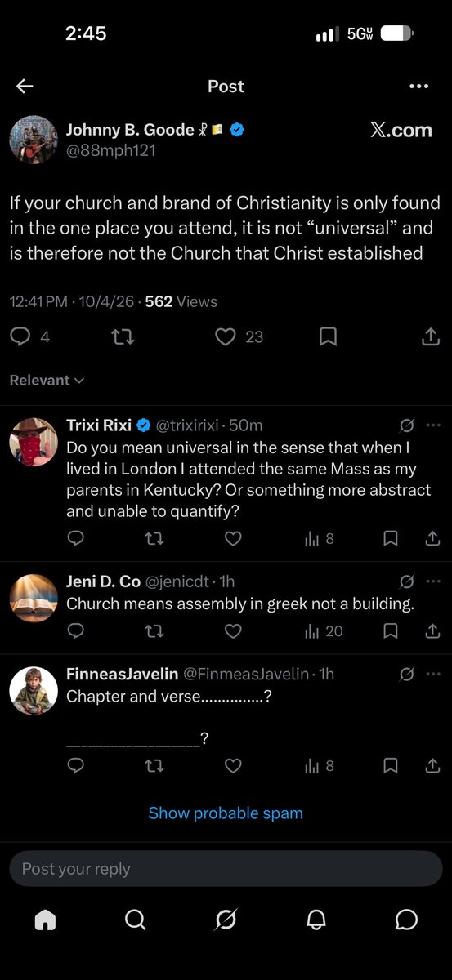Like Jeni D. Co's reply

[233, 630]
